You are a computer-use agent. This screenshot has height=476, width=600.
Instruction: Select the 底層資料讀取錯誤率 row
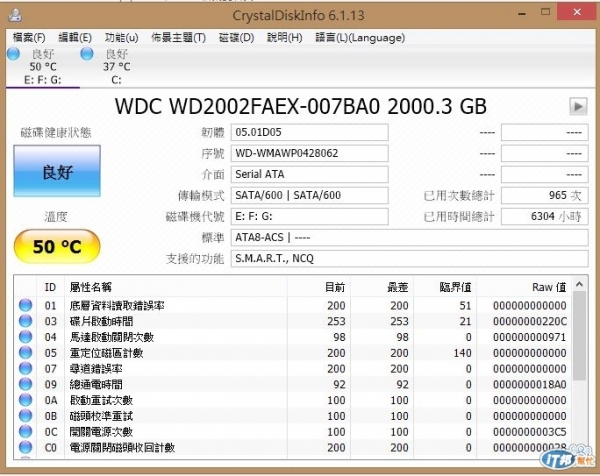point(293,305)
